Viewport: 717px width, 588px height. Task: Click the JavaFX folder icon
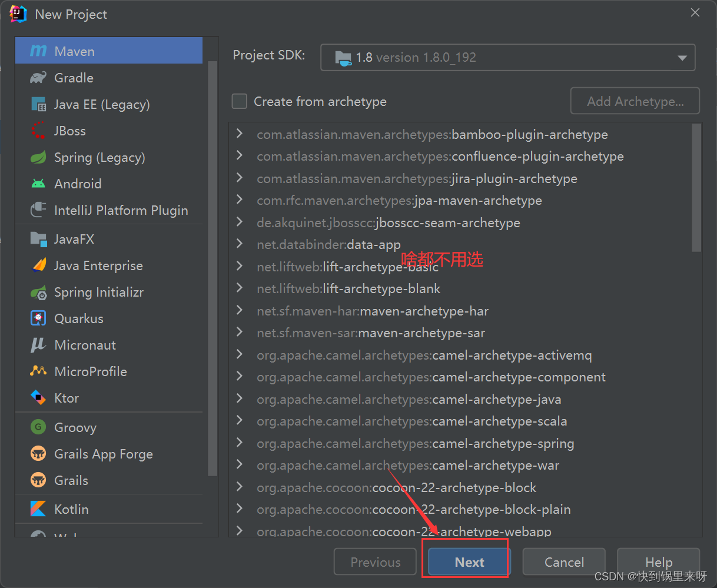[38, 239]
